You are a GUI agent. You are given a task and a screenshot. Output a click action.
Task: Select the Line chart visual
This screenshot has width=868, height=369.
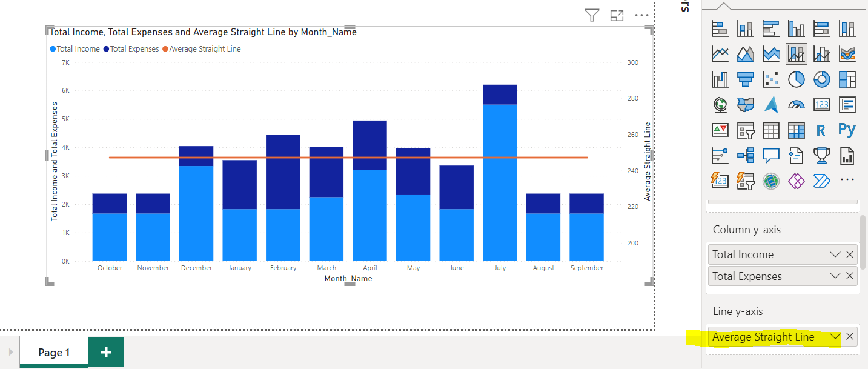720,54
